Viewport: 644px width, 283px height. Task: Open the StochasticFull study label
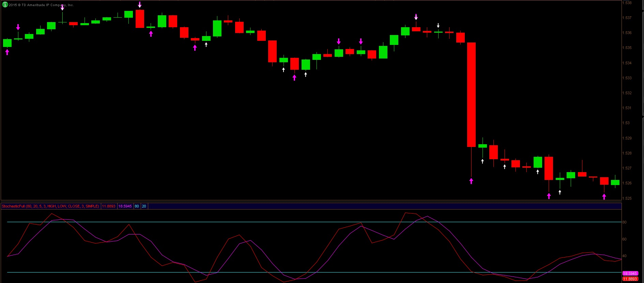click(50, 206)
